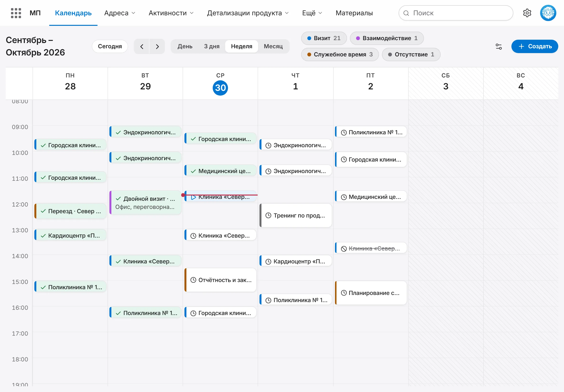Click clock icon on Тренинг по прод event
The width and height of the screenshot is (564, 392).
click(x=268, y=215)
